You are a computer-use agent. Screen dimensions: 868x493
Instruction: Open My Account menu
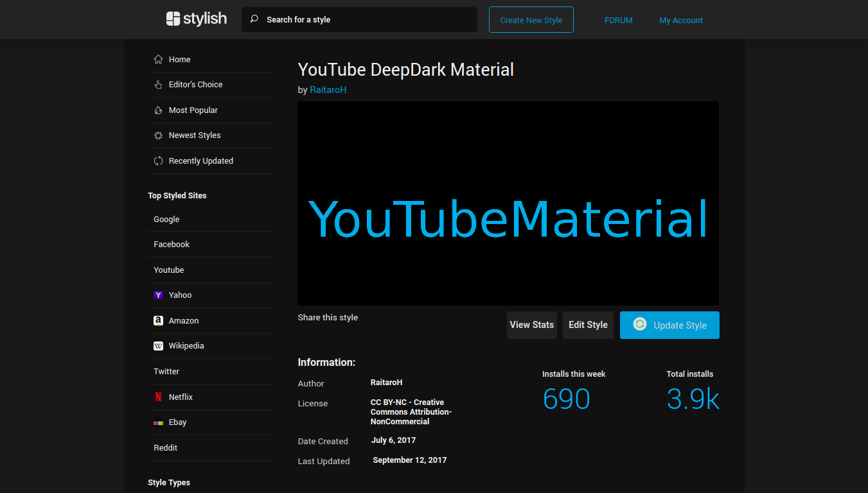coord(681,21)
